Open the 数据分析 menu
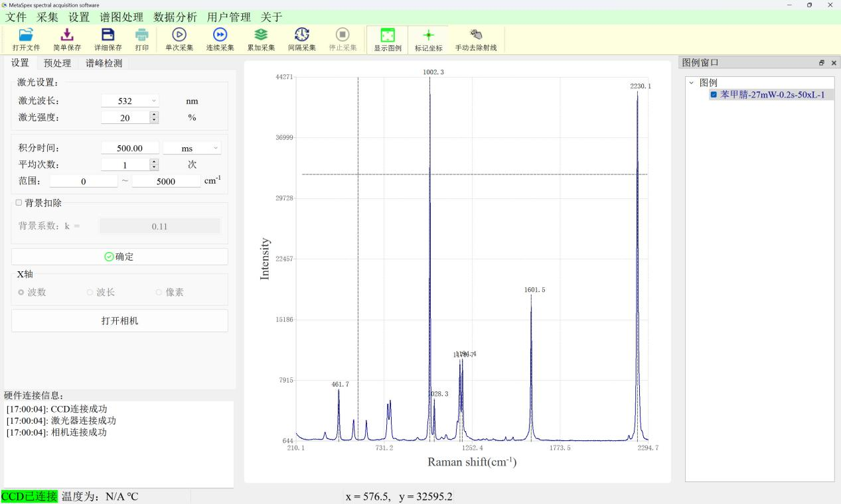Screen dimensions: 841x504 [x=175, y=17]
